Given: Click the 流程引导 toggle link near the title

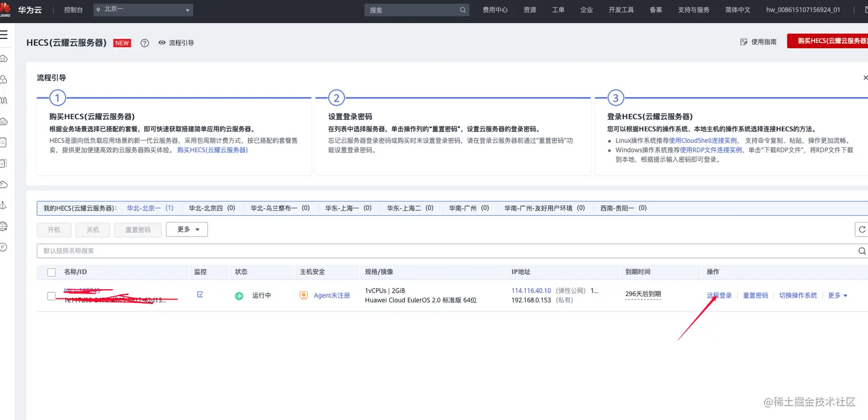Looking at the screenshot, I should [x=181, y=43].
